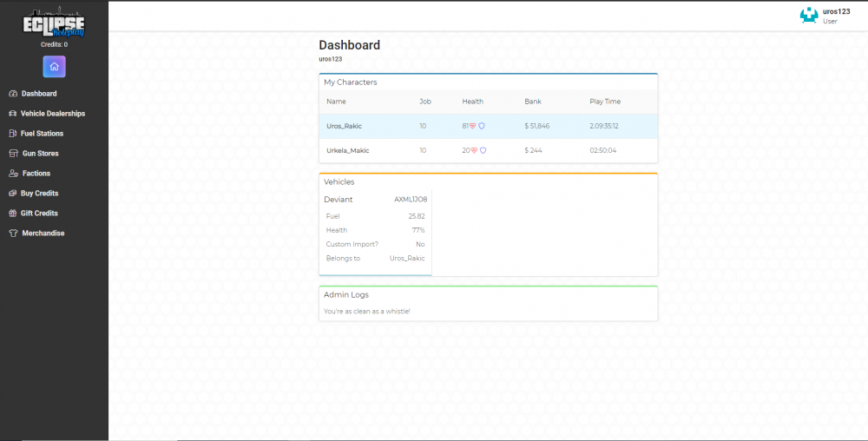Click the Credits: 0 label
The width and height of the screenshot is (868, 441).
(x=54, y=45)
